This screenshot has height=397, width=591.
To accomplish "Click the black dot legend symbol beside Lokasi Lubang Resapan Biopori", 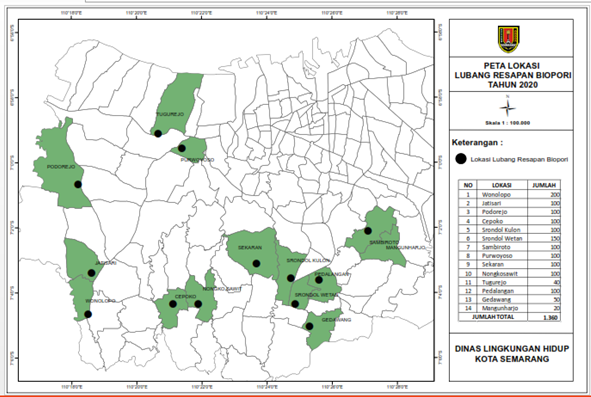I will (x=461, y=159).
